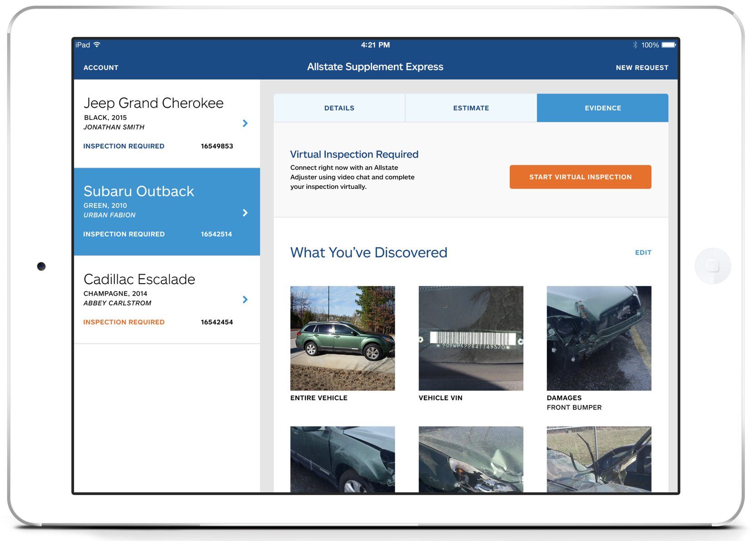Click the Allstate Supplement Express title
The width and height of the screenshot is (756, 541).
point(375,67)
